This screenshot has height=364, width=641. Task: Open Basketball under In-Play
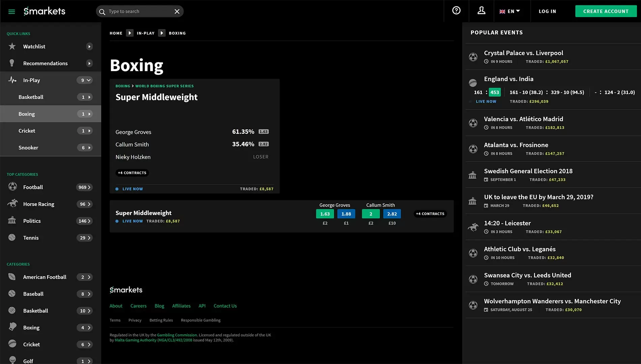[51, 97]
